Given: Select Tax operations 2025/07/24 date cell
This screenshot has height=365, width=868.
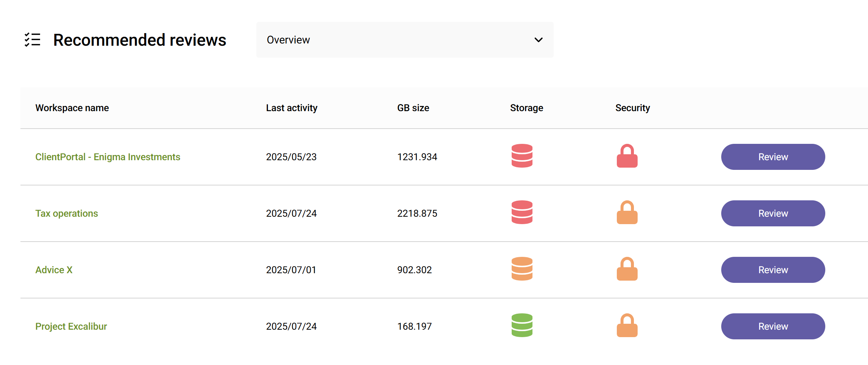Looking at the screenshot, I should 291,213.
